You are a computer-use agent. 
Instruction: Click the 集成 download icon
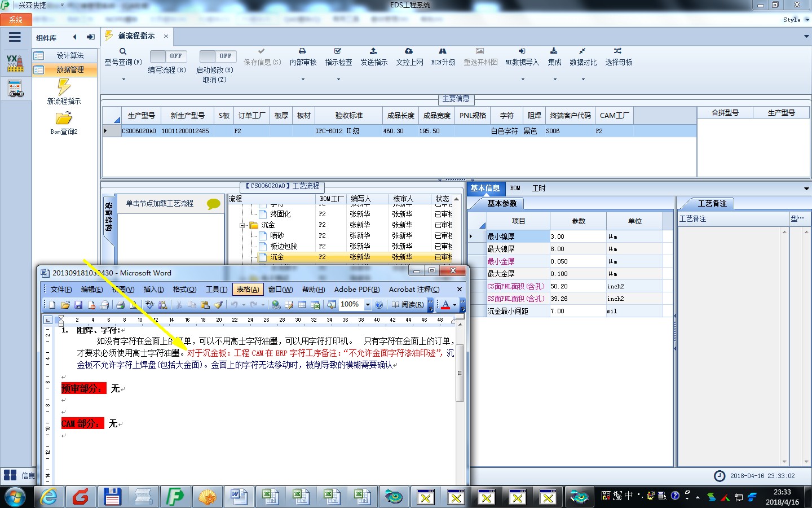(554, 51)
